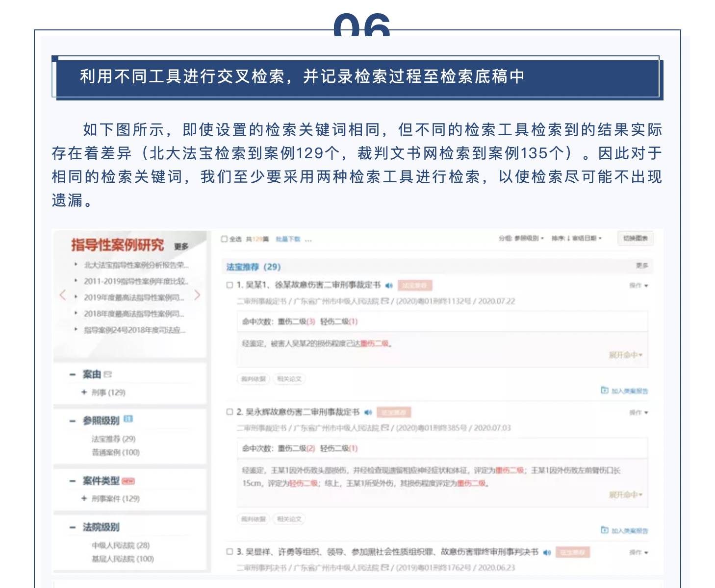715x588 pixels.
Task: Click the 法宝推荐 tag on case 3
Action: [x=573, y=552]
